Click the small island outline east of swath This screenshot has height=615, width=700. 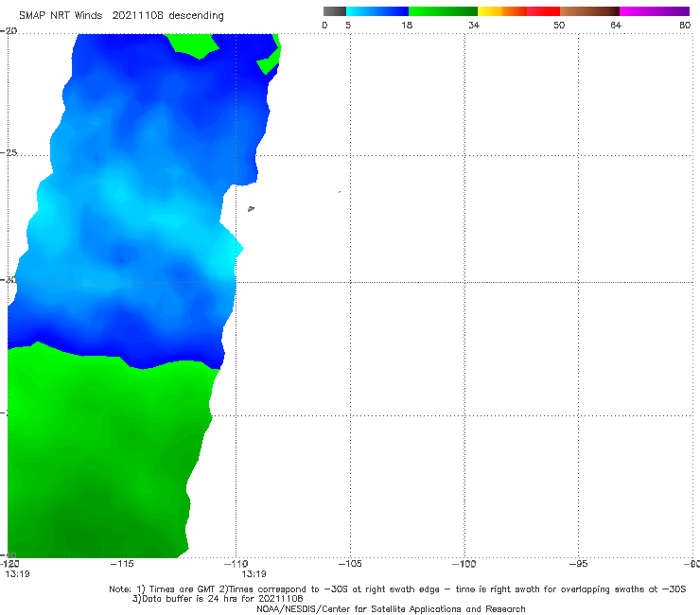click(x=251, y=208)
